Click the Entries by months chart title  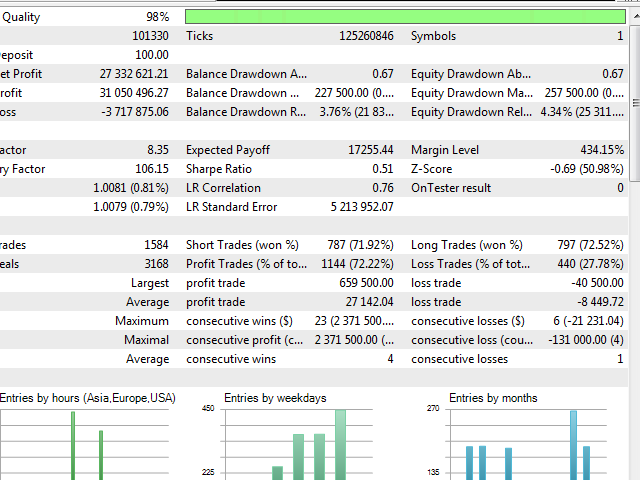(x=493, y=398)
